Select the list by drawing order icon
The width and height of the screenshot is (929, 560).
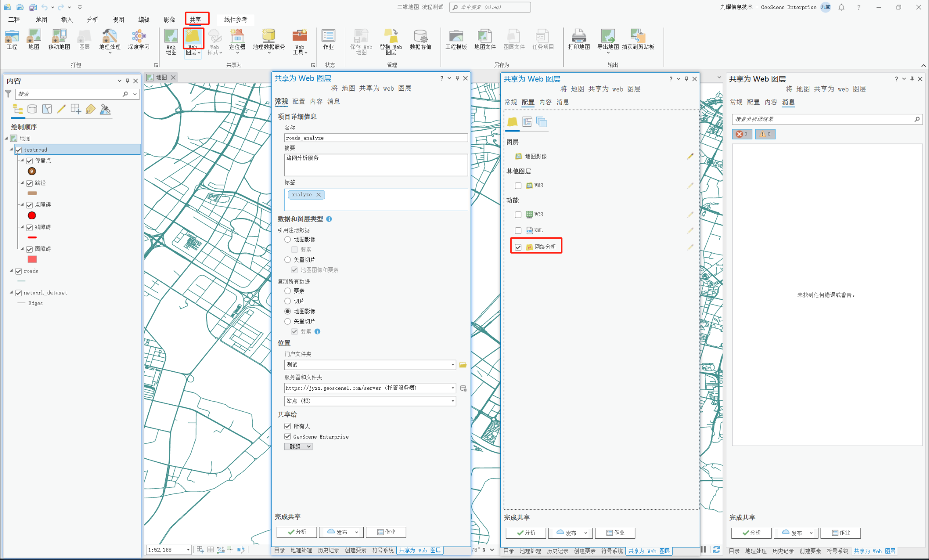[18, 109]
